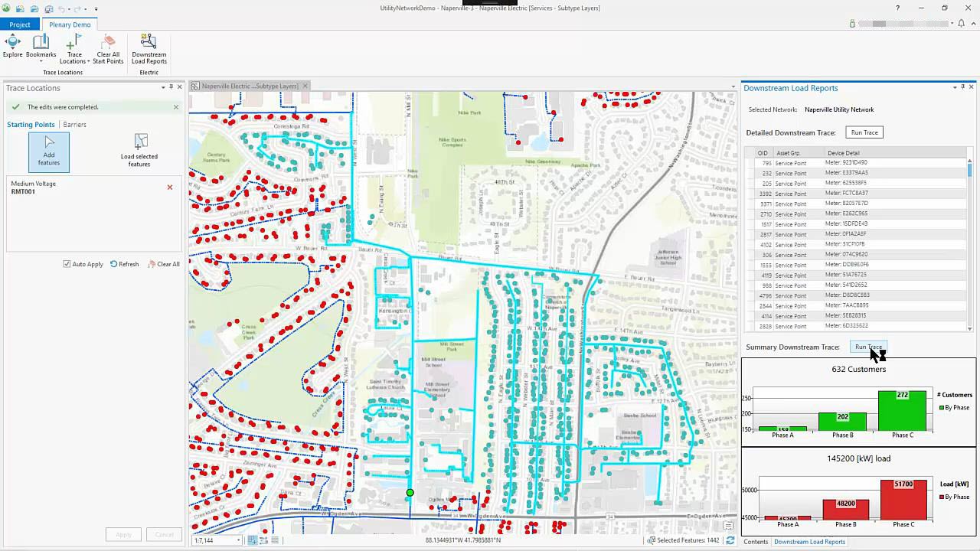Open the map scale dropdown
The height and width of the screenshot is (551, 980).
[238, 540]
